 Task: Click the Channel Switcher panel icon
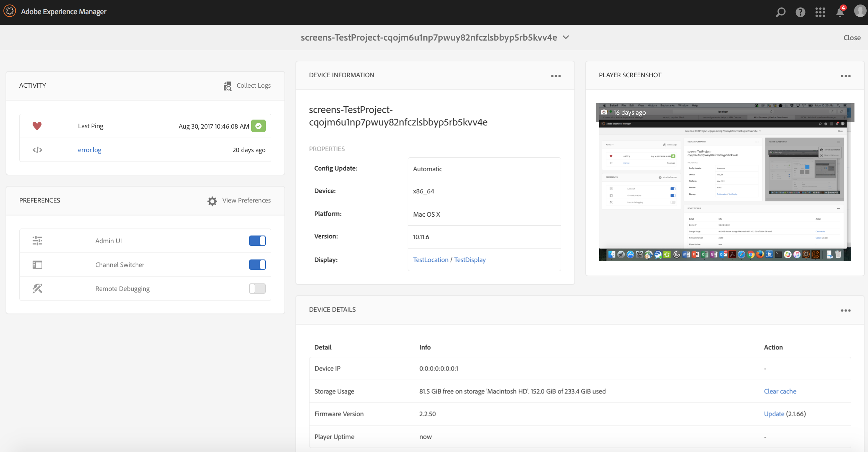point(37,264)
